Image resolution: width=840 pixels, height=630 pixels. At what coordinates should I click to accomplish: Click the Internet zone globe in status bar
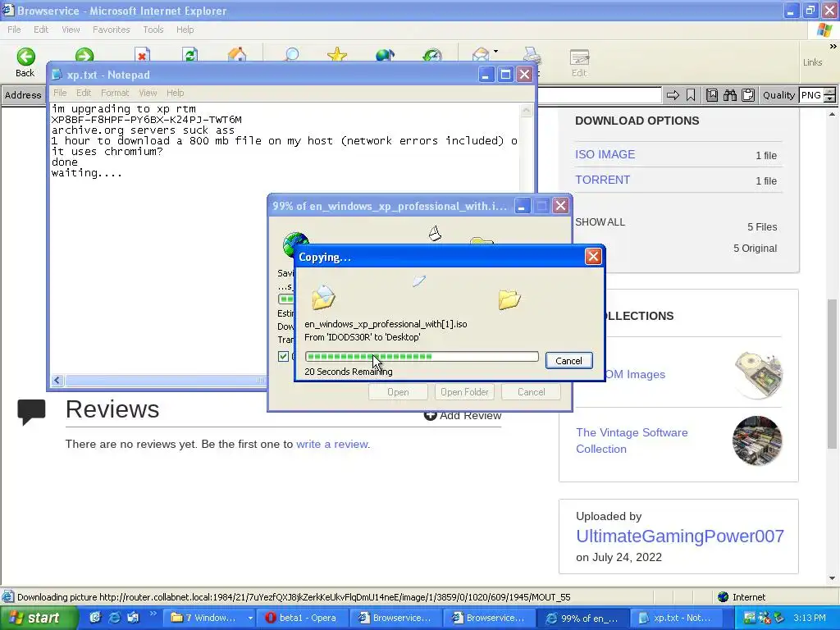click(724, 597)
